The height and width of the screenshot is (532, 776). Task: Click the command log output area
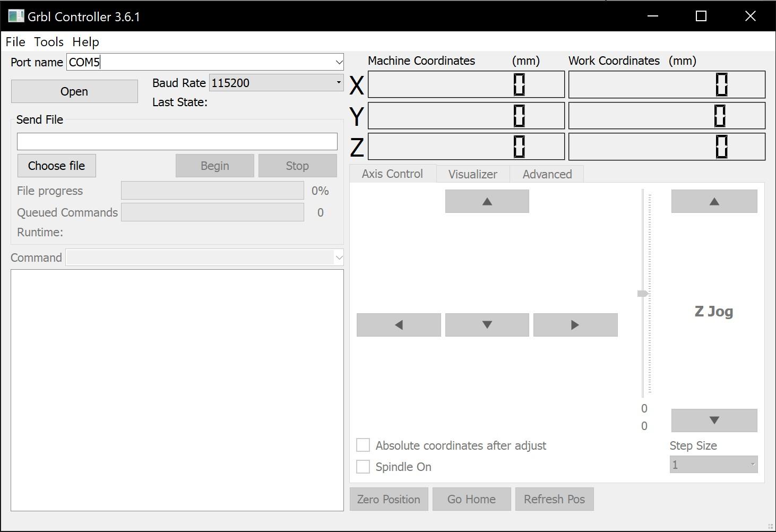[x=177, y=390]
